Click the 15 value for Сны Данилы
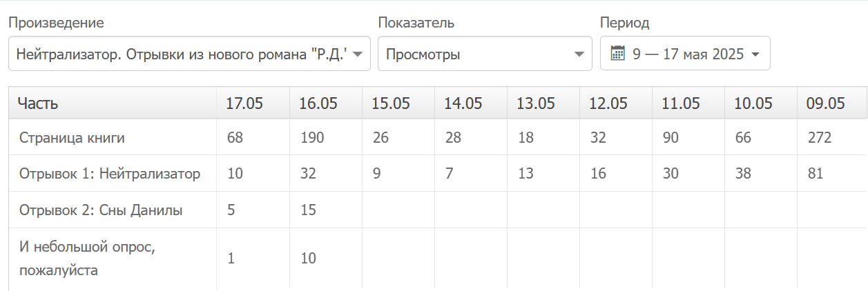Screen dimensions: 868x291 tap(309, 210)
